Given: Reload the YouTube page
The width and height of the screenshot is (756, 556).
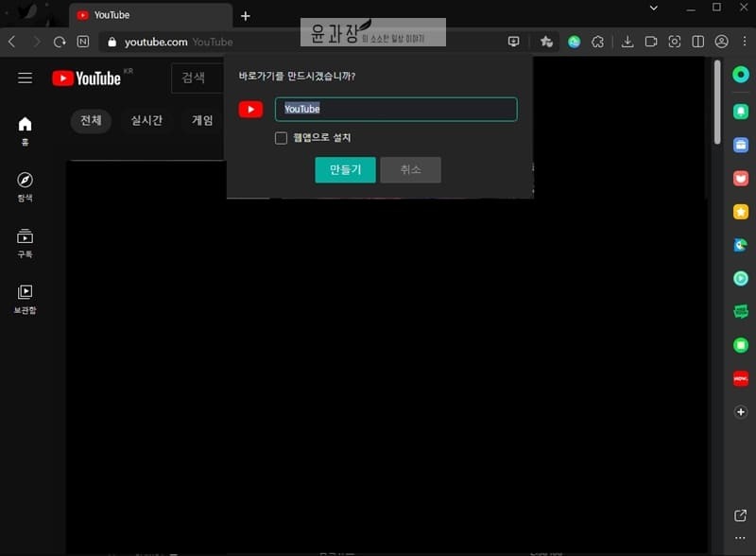Looking at the screenshot, I should [x=60, y=42].
